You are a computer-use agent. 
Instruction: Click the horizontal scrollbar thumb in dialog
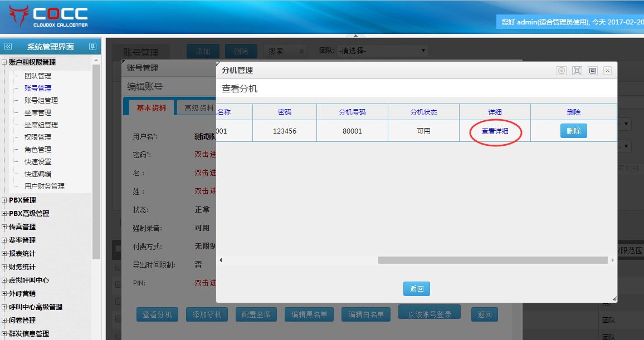point(492,260)
